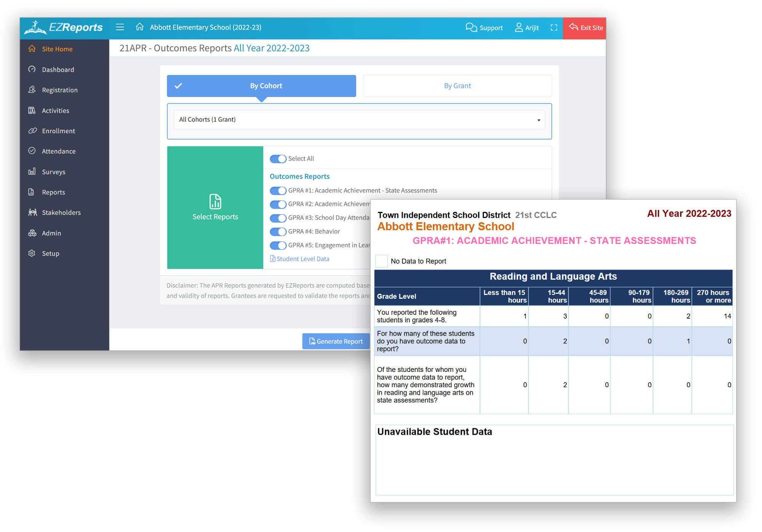Click the Arijit user profile icon
Image resolution: width=762 pixels, height=532 pixels.
519,27
